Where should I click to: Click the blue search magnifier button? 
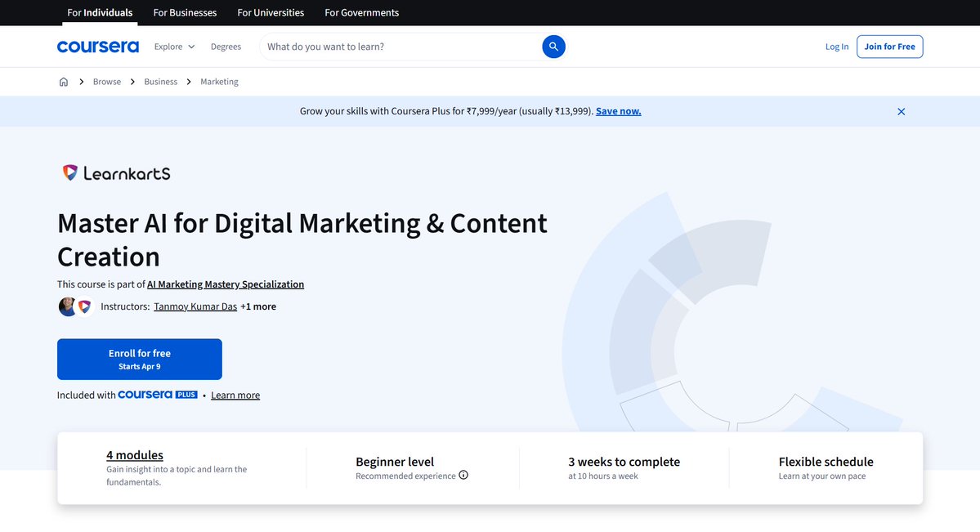point(553,47)
